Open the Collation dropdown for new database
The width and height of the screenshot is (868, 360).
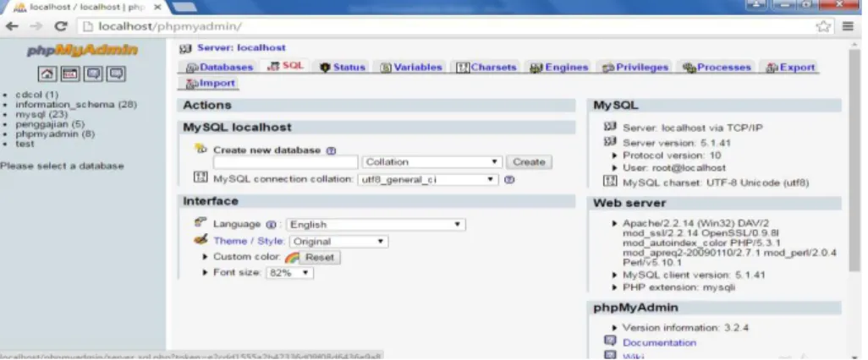(x=431, y=162)
